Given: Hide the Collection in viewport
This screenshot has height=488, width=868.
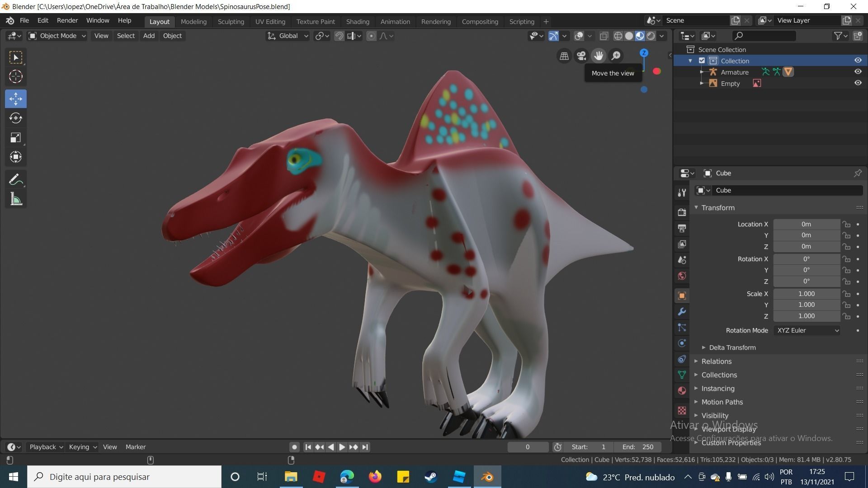Looking at the screenshot, I should [x=858, y=61].
